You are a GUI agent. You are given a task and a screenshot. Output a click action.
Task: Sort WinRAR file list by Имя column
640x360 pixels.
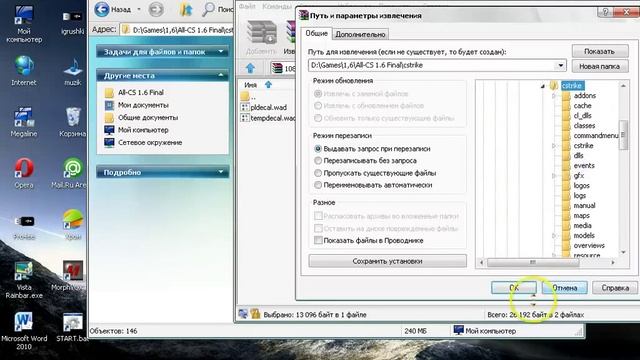click(250, 85)
